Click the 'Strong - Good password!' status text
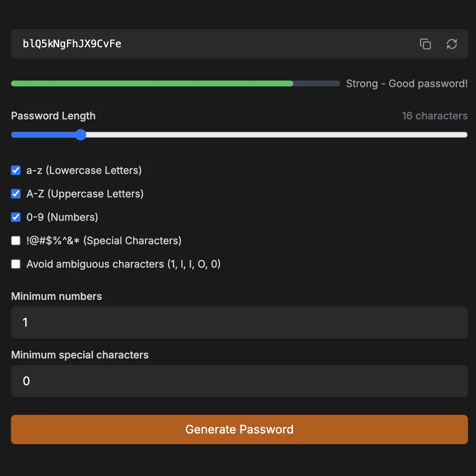This screenshot has width=476, height=476. click(x=407, y=83)
